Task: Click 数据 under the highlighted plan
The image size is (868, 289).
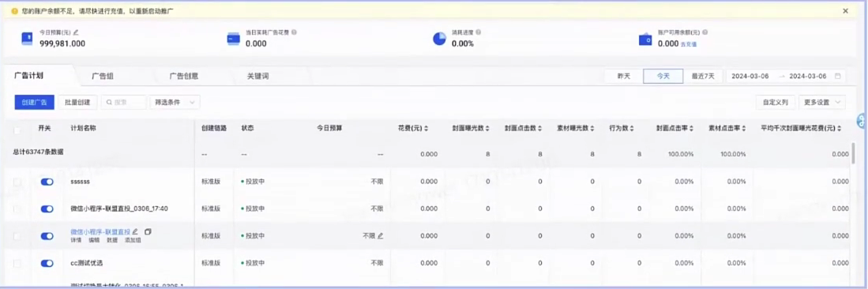Action: point(112,240)
